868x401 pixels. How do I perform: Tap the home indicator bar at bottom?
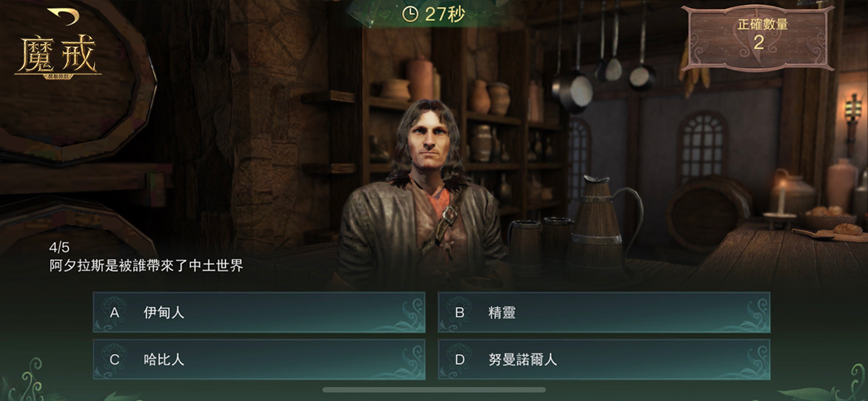[433, 389]
